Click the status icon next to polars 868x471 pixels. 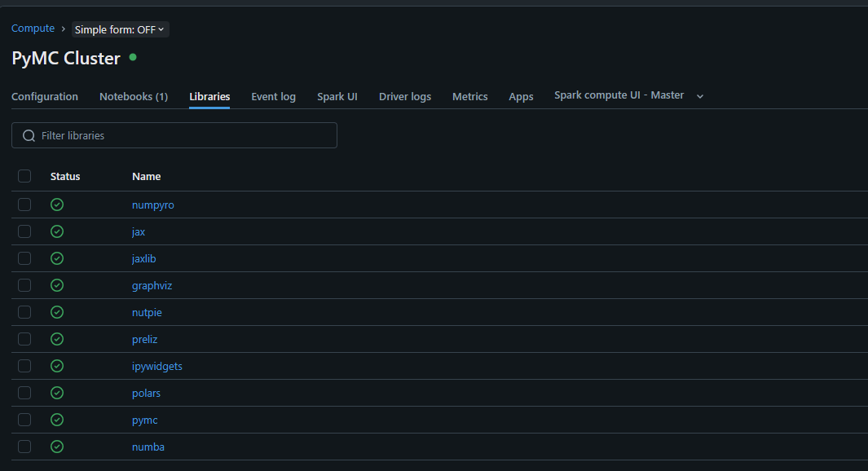[x=57, y=393]
